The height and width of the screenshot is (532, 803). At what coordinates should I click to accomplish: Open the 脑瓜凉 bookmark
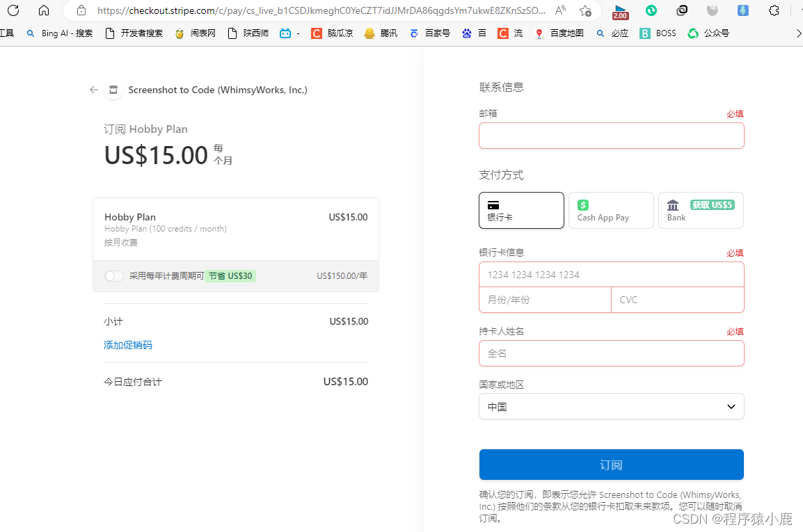point(333,33)
